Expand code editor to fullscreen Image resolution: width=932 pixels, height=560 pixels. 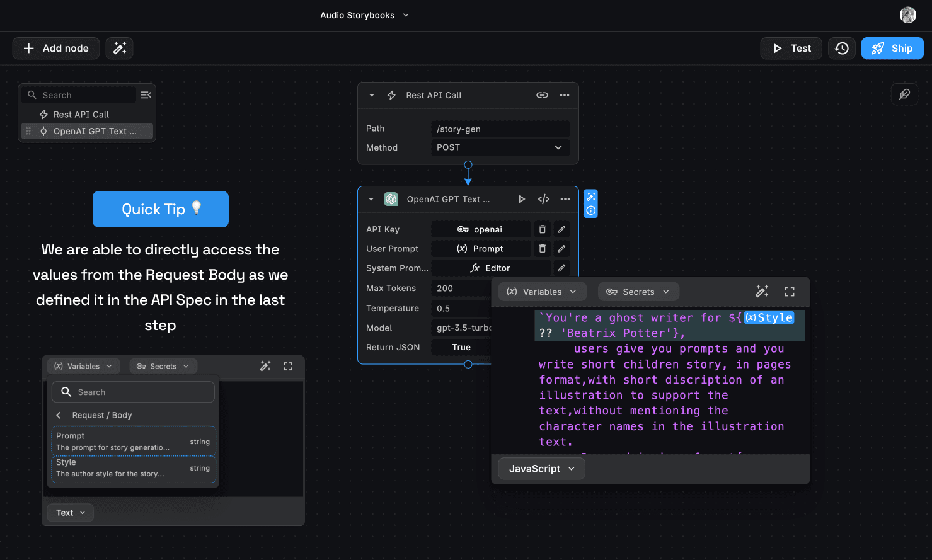(789, 292)
